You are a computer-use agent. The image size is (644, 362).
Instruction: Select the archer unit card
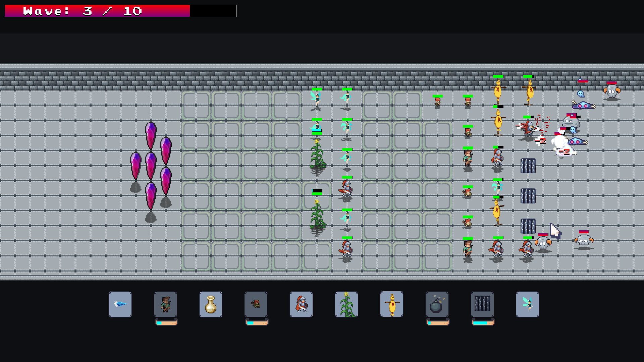click(x=166, y=304)
